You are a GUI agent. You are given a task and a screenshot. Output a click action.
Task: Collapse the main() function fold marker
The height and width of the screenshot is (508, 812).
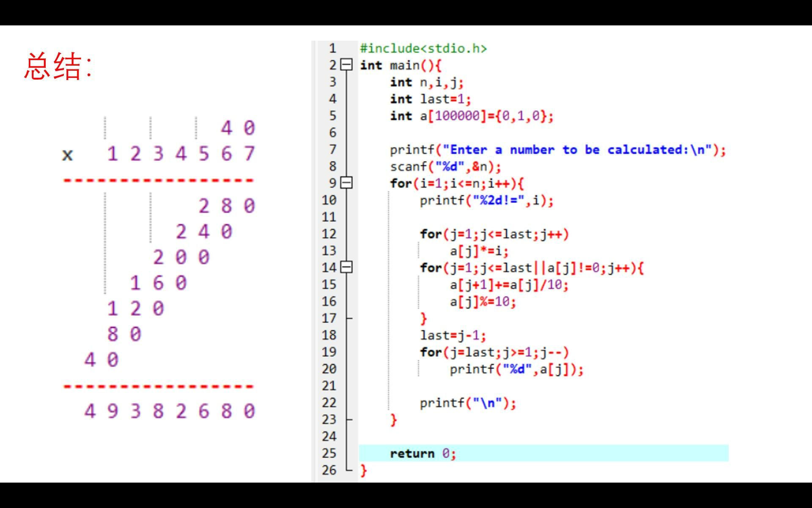pyautogui.click(x=346, y=65)
